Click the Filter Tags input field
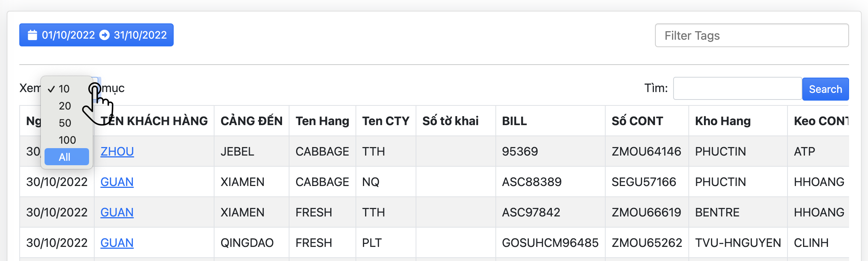Image resolution: width=868 pixels, height=261 pixels. tap(751, 36)
